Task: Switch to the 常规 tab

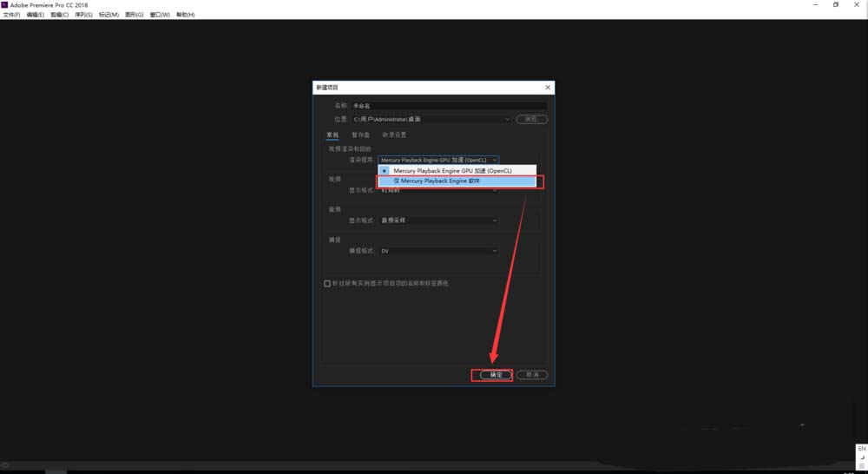Action: tap(332, 135)
